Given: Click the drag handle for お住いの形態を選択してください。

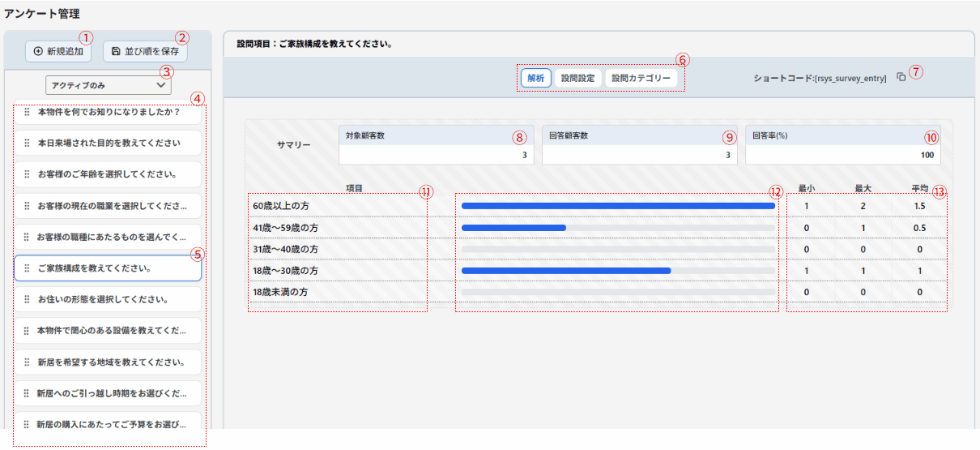Looking at the screenshot, I should coord(27,299).
